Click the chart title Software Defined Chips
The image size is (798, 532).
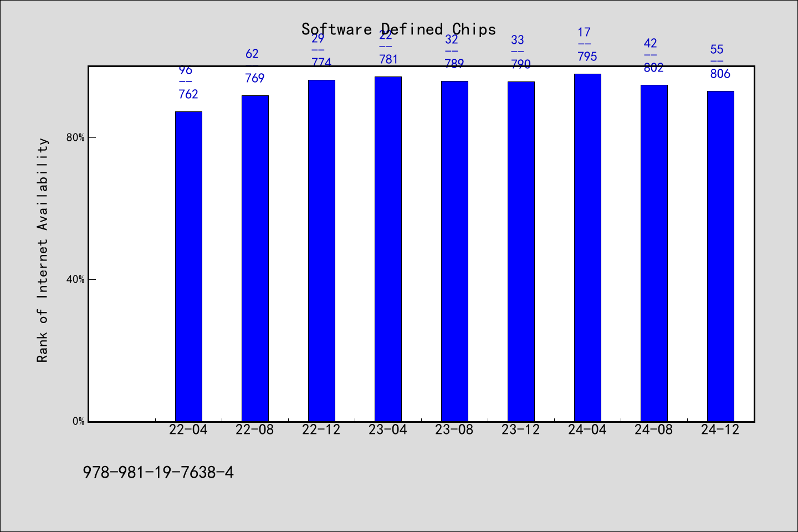pyautogui.click(x=398, y=29)
